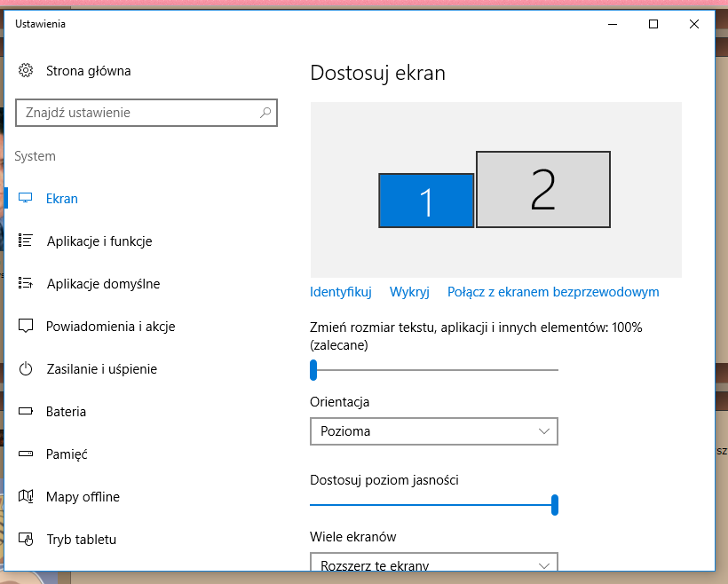
Task: Click the brightness level slider handle
Action: [555, 505]
